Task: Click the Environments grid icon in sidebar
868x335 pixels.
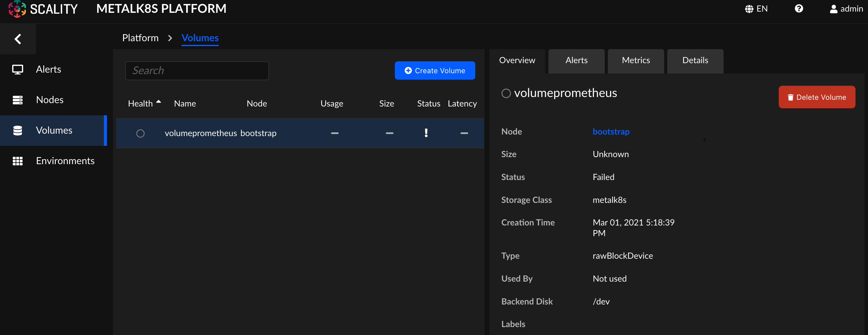Action: click(x=18, y=161)
